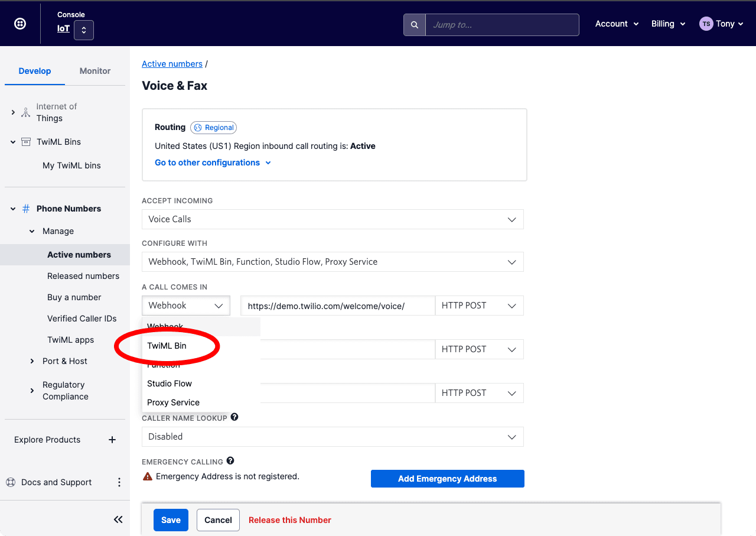Open the Emergency Calling help icon
The image size is (756, 536).
(x=230, y=460)
